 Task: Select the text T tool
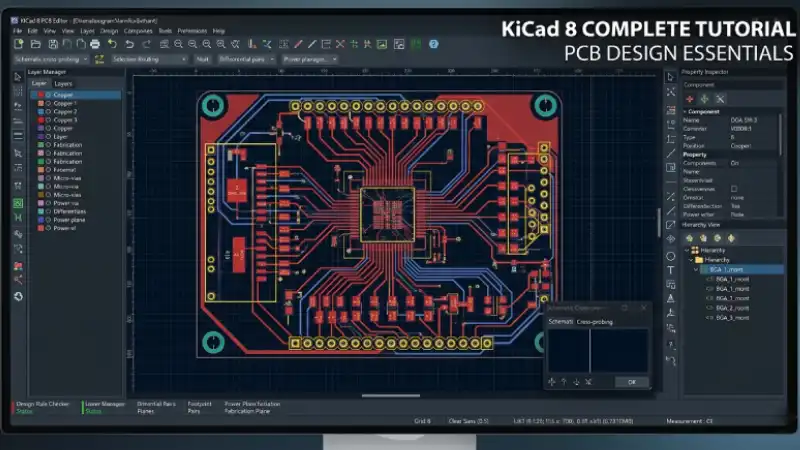point(670,270)
